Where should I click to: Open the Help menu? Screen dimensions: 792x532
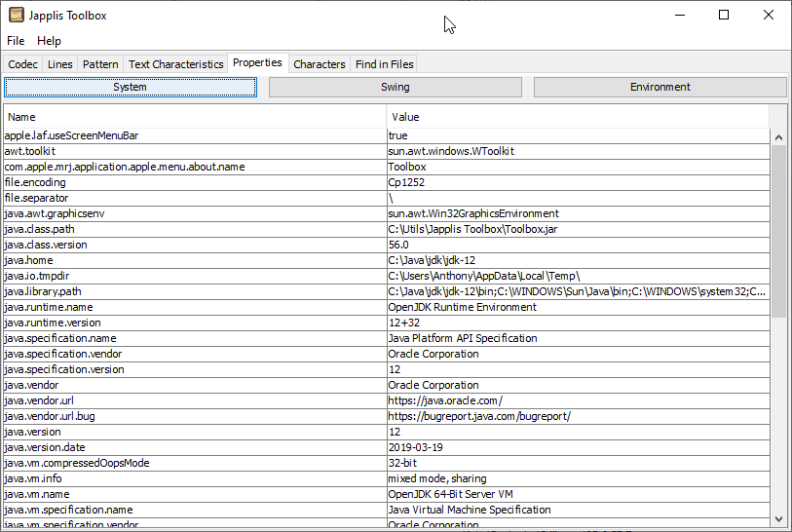click(49, 41)
